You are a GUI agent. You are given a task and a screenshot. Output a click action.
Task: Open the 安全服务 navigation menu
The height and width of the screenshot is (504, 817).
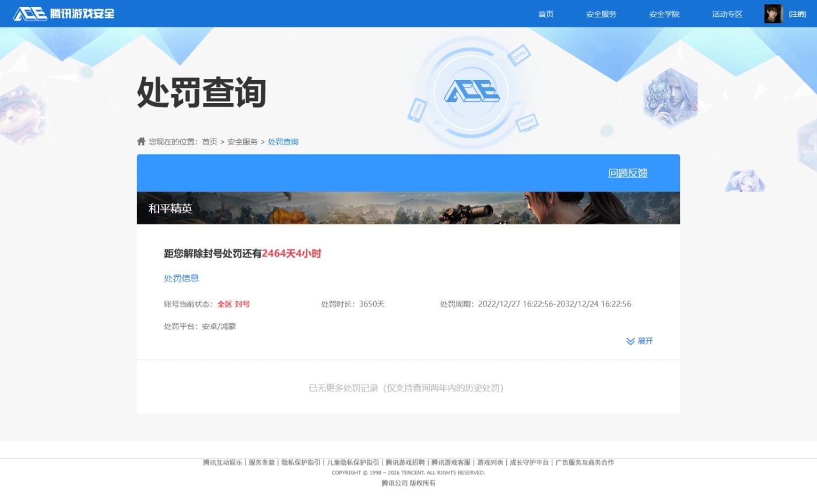point(600,14)
